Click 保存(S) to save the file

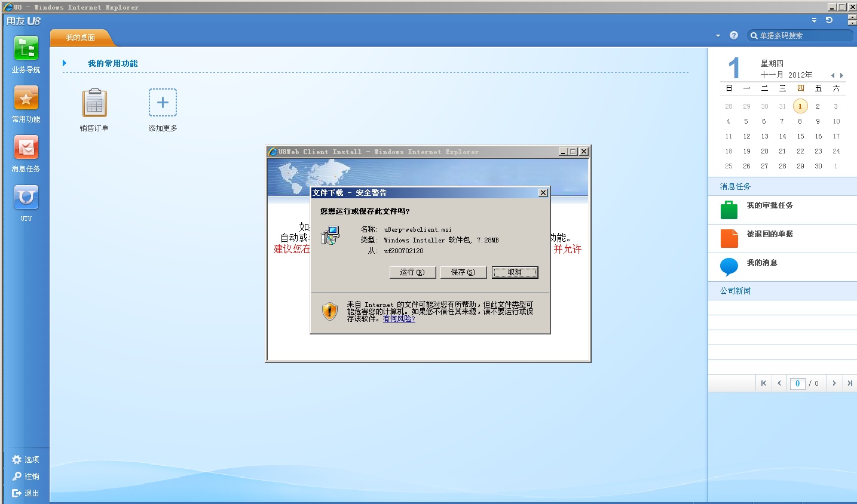[x=463, y=272]
